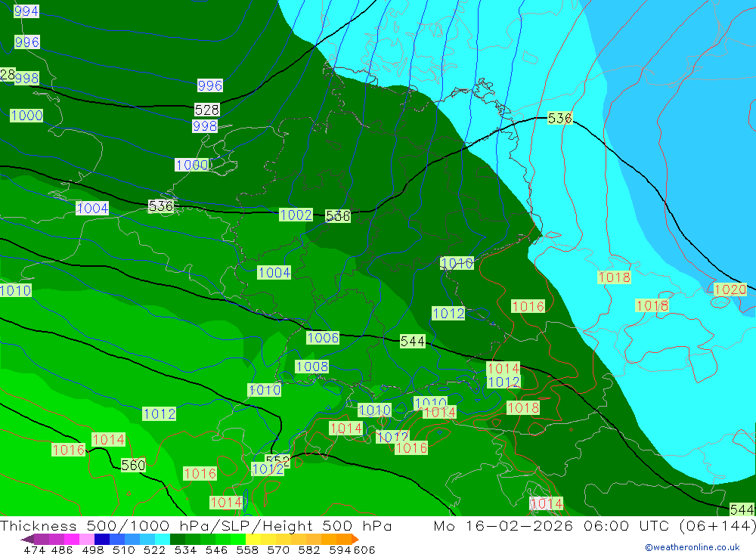756x554 pixels.
Task: Select the 498 legend value
Action: tap(93, 549)
